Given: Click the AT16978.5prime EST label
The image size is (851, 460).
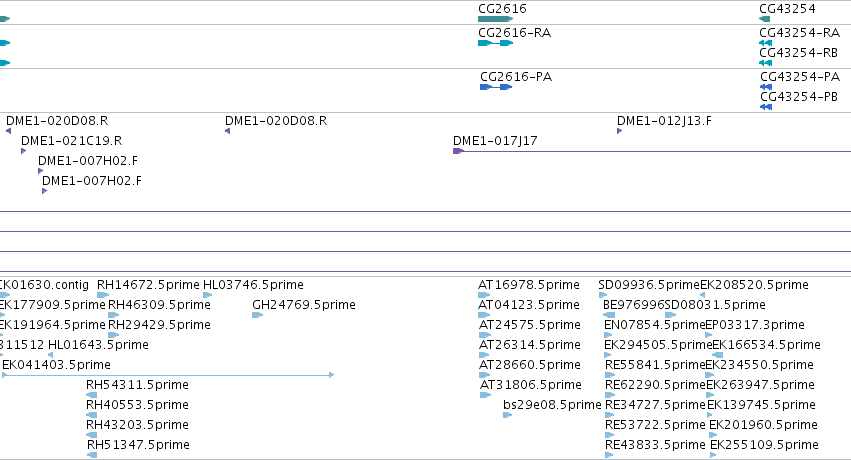Looking at the screenshot, I should pos(529,285).
